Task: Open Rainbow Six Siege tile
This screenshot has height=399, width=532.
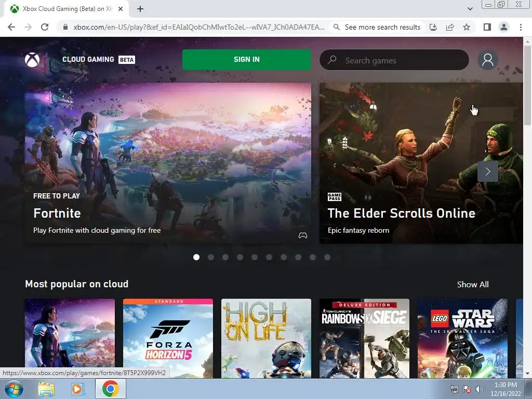Action: pos(364,338)
